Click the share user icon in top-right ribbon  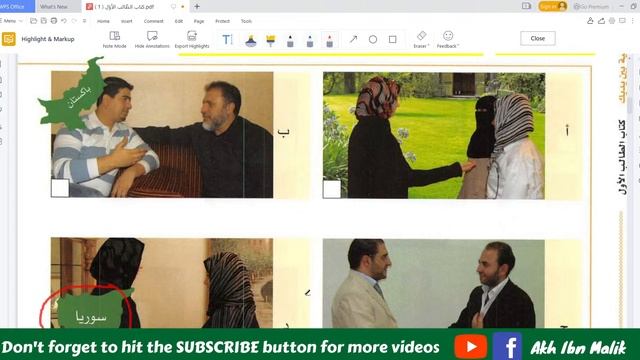pyautogui.click(x=590, y=21)
